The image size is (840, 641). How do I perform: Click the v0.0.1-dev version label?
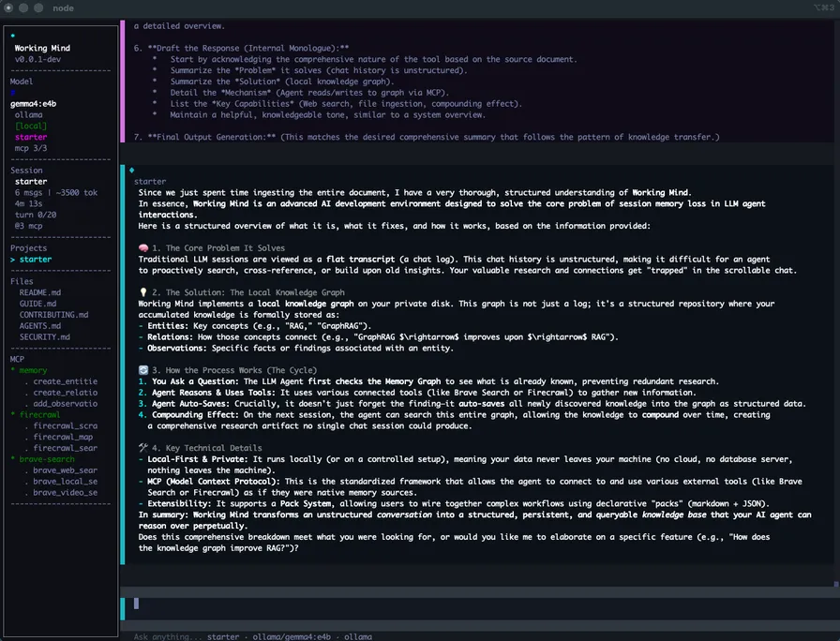click(x=37, y=59)
